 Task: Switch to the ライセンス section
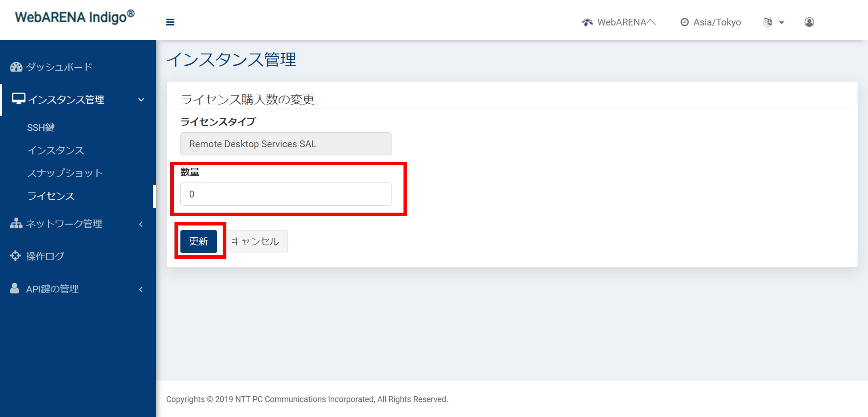51,196
